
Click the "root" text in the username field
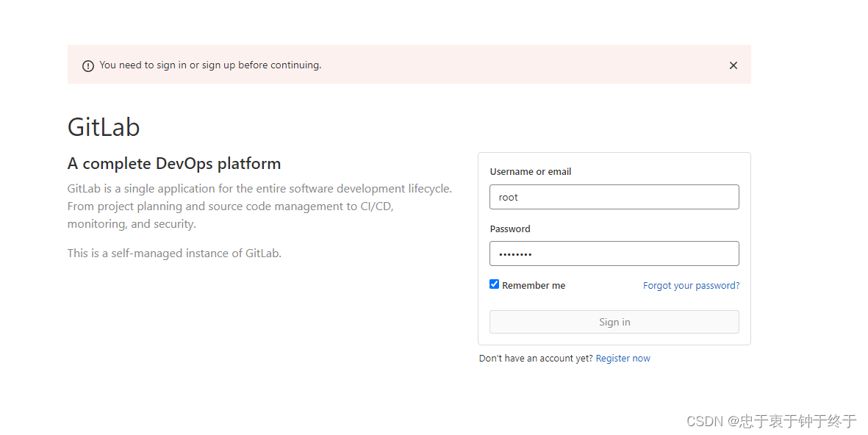point(509,198)
